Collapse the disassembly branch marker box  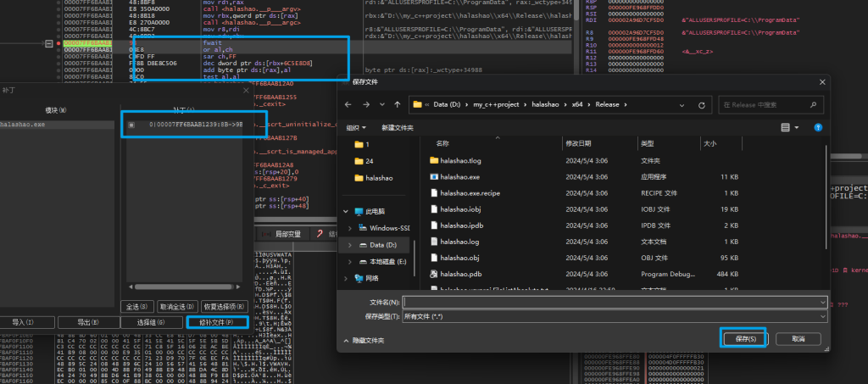tap(48, 42)
